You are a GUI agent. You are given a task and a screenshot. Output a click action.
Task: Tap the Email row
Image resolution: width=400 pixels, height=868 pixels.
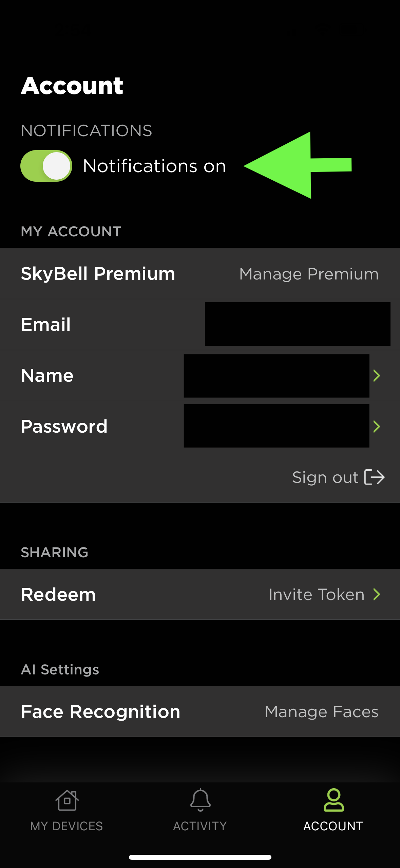[x=200, y=324]
